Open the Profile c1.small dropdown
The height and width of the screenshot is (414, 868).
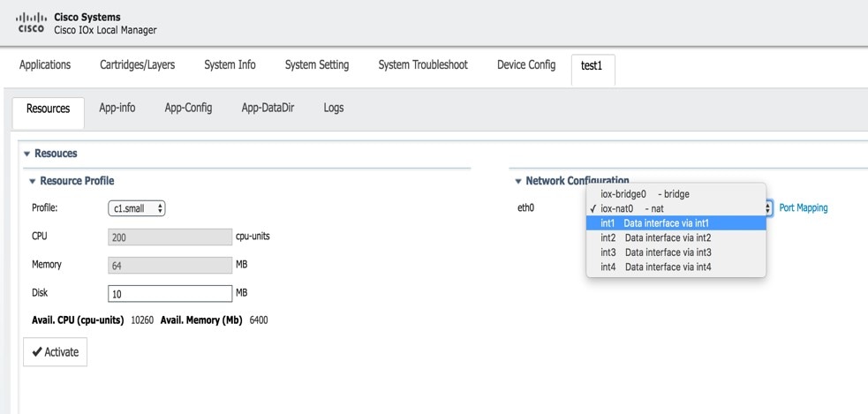(x=136, y=208)
